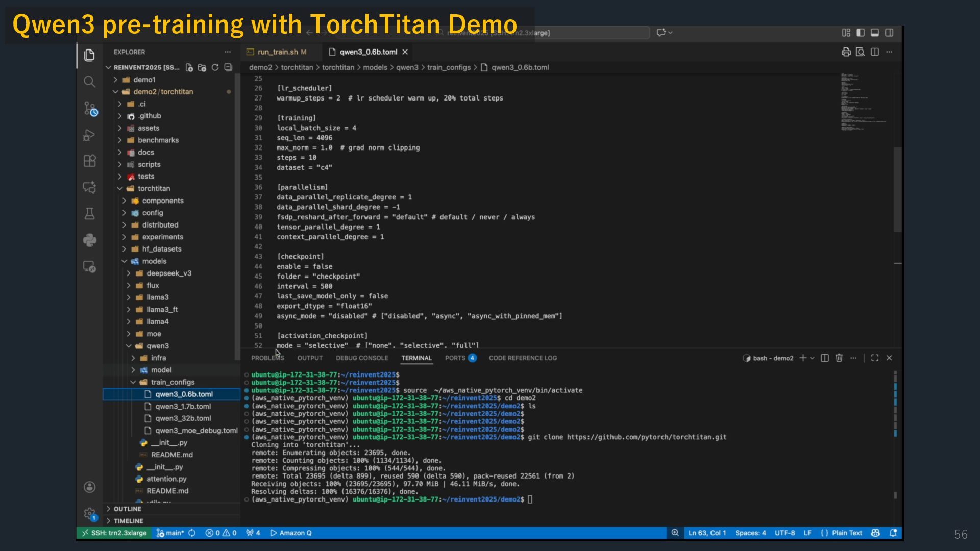
Task: Expand the demo1 folder
Action: click(144, 80)
